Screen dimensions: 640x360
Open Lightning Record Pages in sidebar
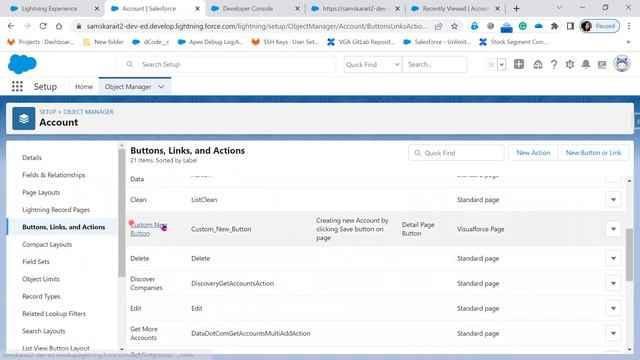[56, 209]
